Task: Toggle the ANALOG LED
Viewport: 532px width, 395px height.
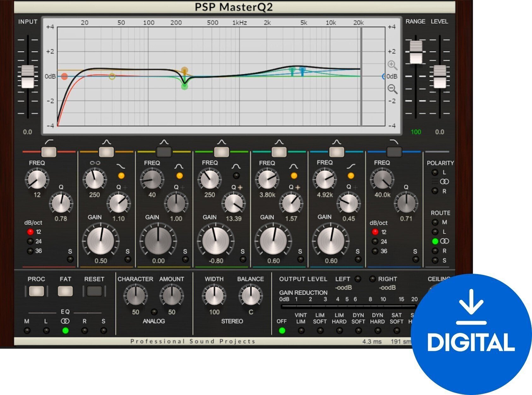Action: 154,312
